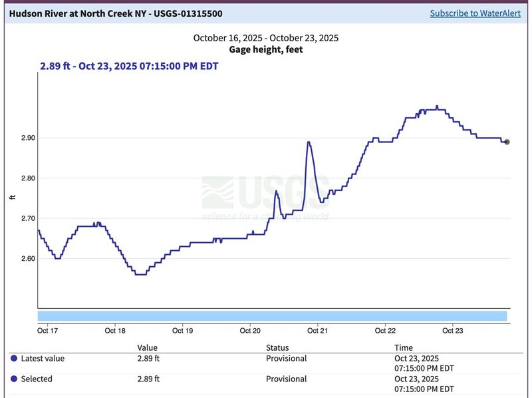
Task: Click the Gage height, feet chart title
Action: coord(265,50)
